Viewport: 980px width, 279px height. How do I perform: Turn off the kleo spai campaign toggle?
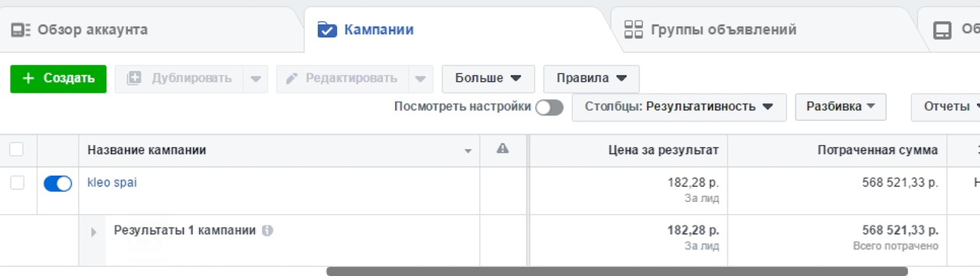[58, 183]
